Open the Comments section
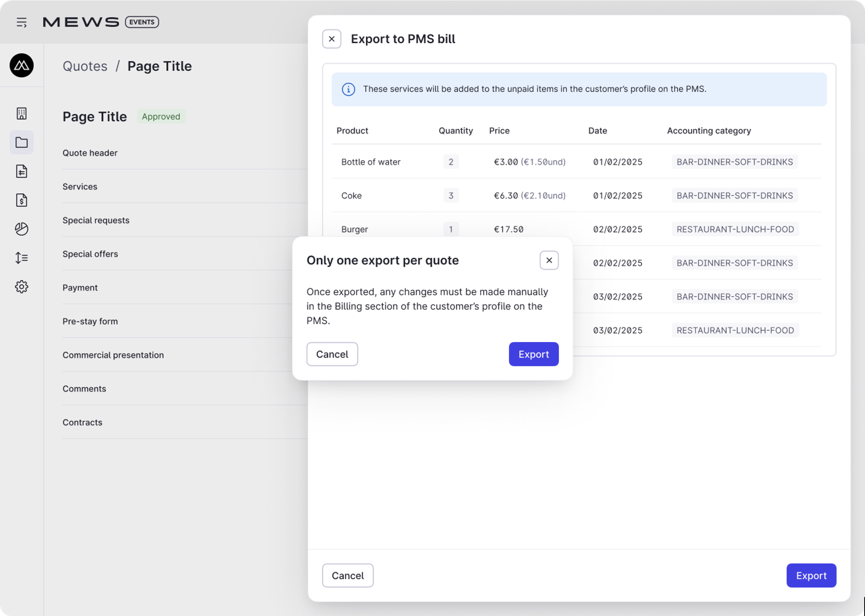Image resolution: width=865 pixels, height=616 pixels. click(x=185, y=388)
